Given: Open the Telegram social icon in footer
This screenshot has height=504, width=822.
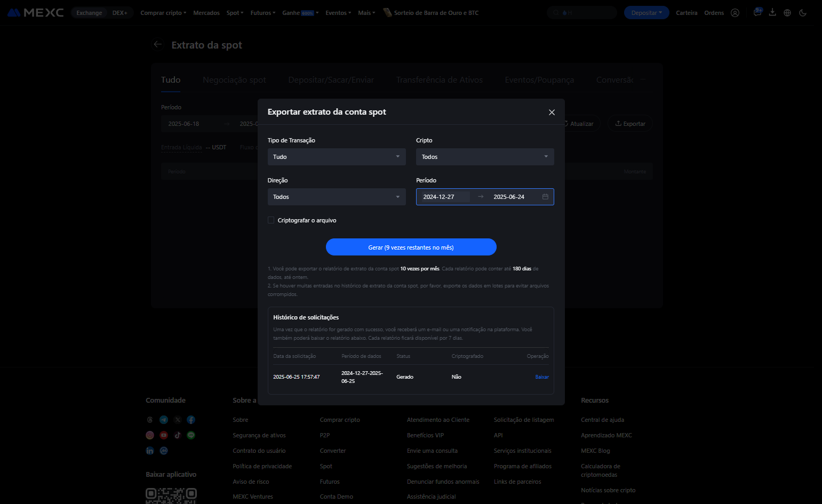Looking at the screenshot, I should point(164,420).
